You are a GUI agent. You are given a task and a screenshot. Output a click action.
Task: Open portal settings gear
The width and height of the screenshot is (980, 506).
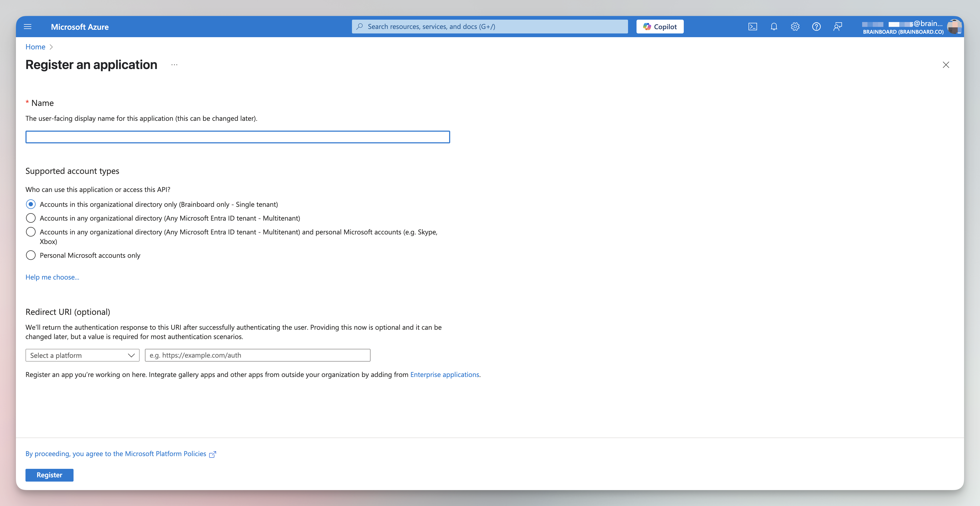click(795, 27)
